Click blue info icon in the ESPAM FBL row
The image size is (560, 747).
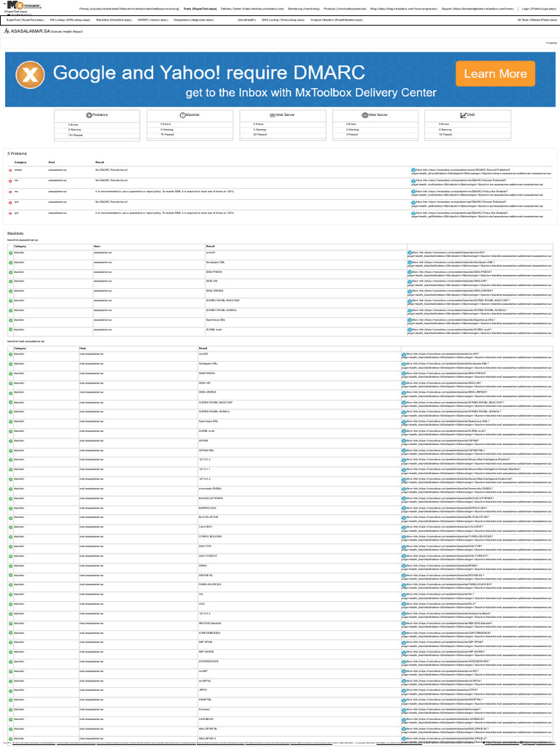pyautogui.click(x=403, y=451)
